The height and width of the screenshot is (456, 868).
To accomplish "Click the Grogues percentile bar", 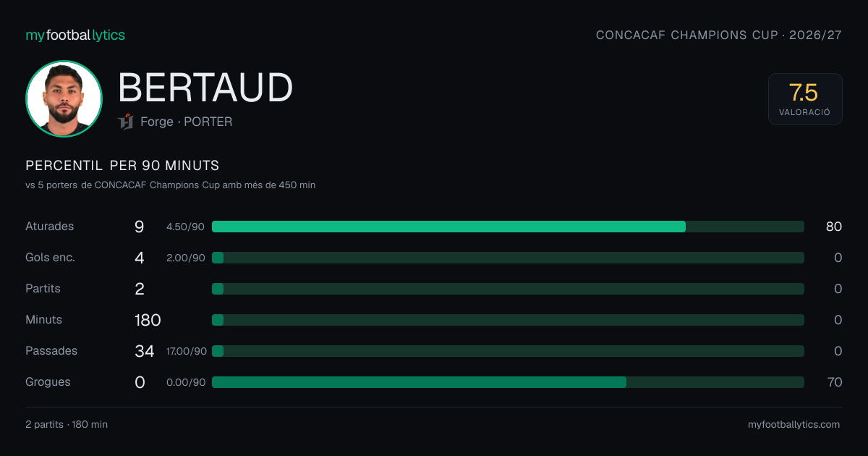I will [x=508, y=382].
